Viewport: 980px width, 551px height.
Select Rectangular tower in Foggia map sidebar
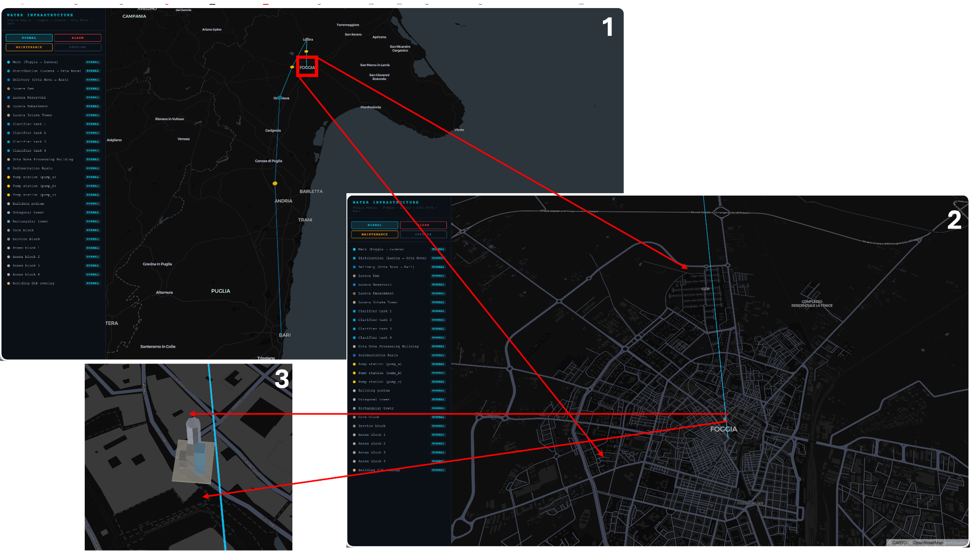(399, 408)
